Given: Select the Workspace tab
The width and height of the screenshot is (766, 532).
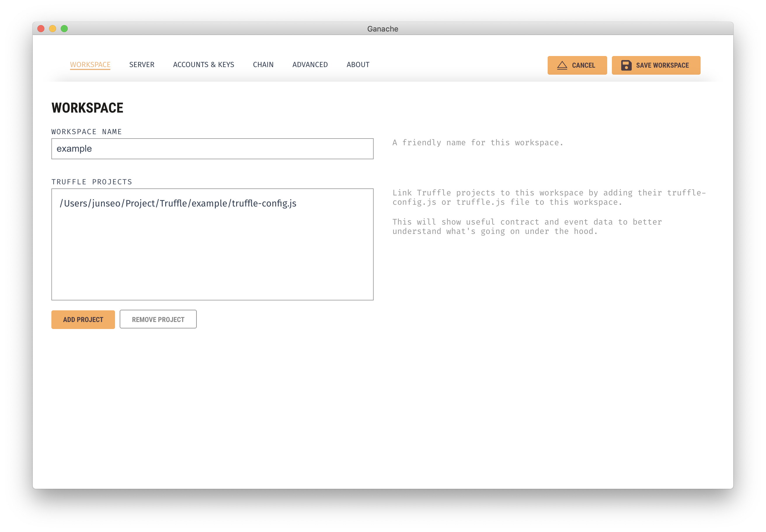Looking at the screenshot, I should coord(90,65).
